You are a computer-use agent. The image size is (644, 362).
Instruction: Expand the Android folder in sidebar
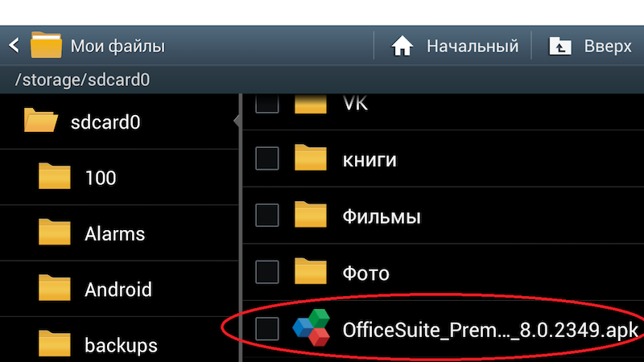119,289
